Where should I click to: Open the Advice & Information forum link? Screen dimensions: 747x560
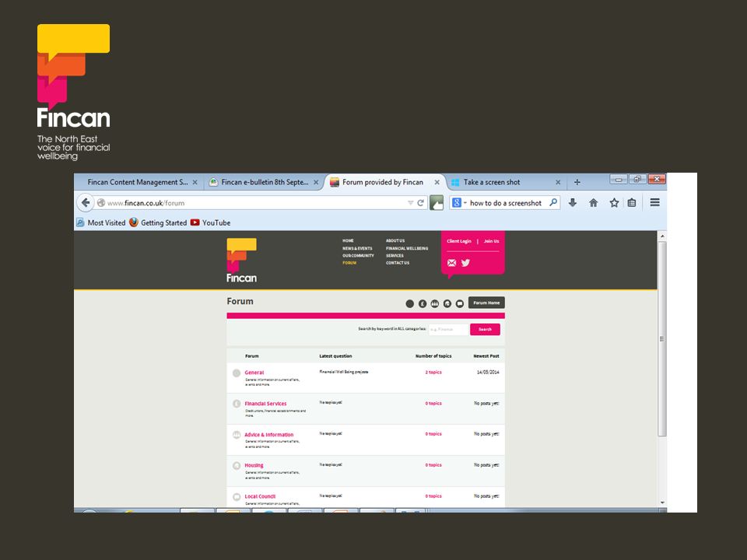[x=268, y=434]
